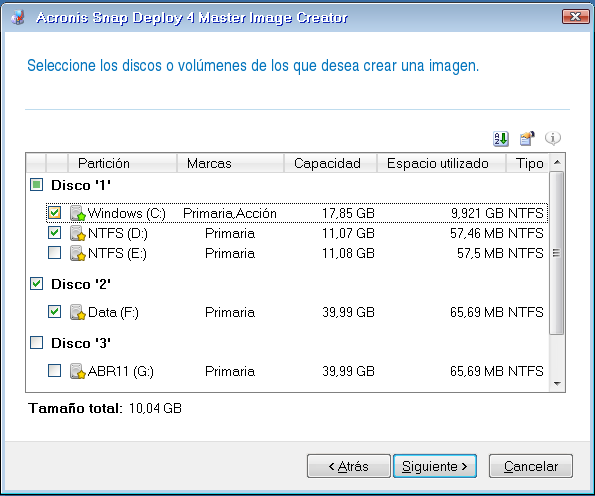Image resolution: width=595 pixels, height=496 pixels.
Task: Click the Cancelar button
Action: [530, 466]
